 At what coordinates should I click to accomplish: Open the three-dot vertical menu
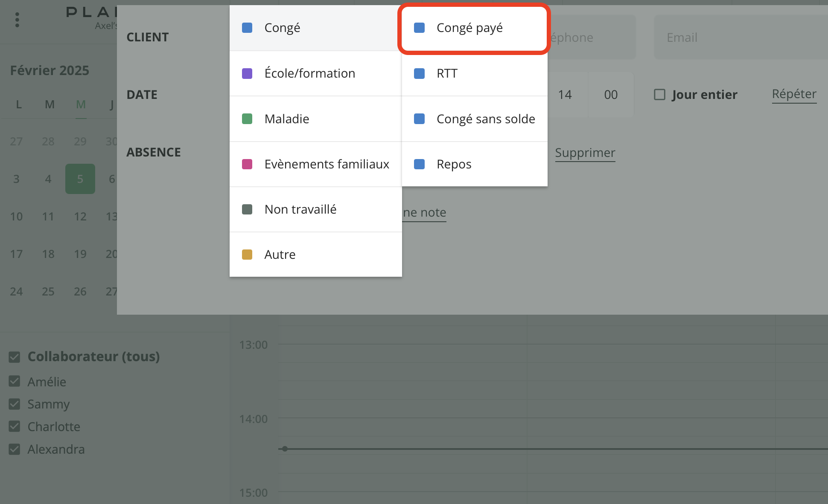[x=17, y=20]
